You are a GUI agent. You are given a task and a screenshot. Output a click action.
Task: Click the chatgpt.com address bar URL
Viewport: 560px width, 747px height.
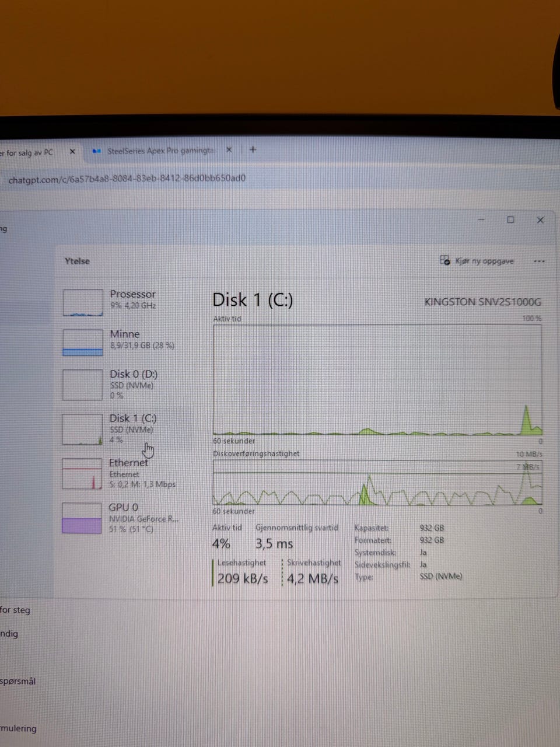tap(127, 179)
